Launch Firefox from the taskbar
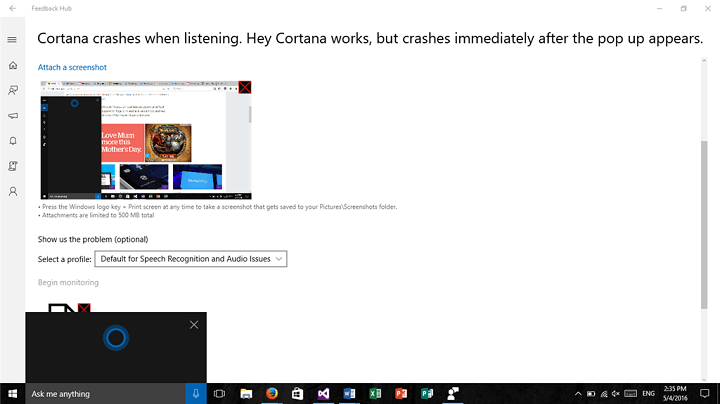The height and width of the screenshot is (404, 720). (272, 394)
